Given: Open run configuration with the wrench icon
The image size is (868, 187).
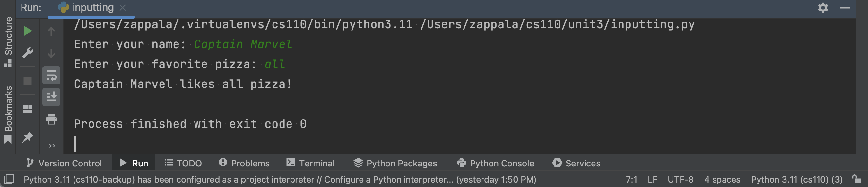Looking at the screenshot, I should coord(28,53).
